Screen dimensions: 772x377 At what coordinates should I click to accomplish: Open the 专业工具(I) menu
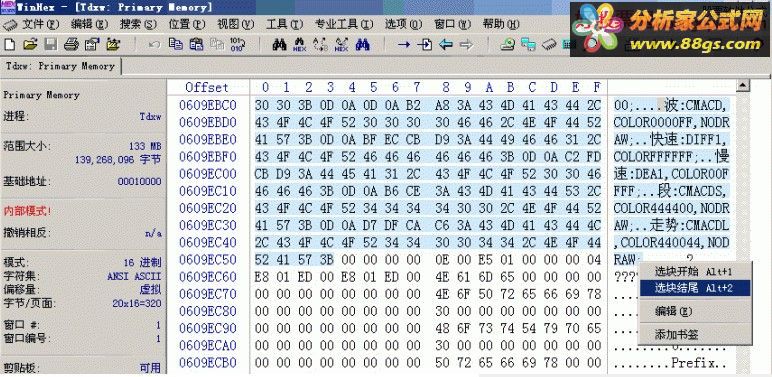click(344, 24)
